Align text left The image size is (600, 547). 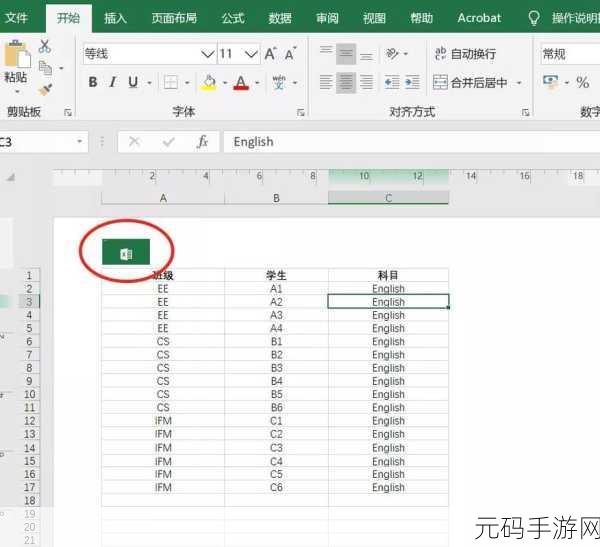(326, 82)
